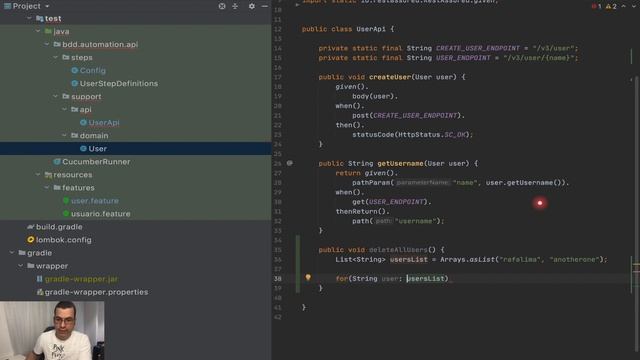Open the Config class

[x=93, y=71]
